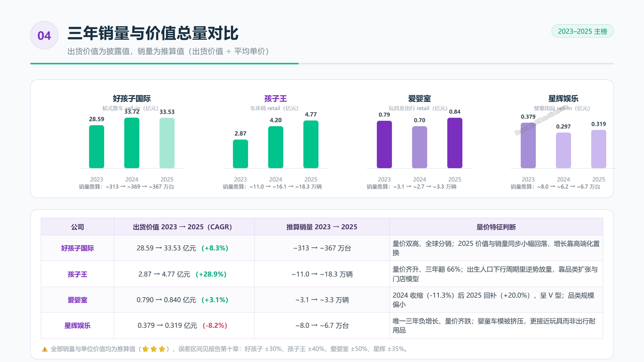The image size is (644, 362).
Task: Click the table cell ~8.0 → ~6.7 万台
Action: click(322, 325)
